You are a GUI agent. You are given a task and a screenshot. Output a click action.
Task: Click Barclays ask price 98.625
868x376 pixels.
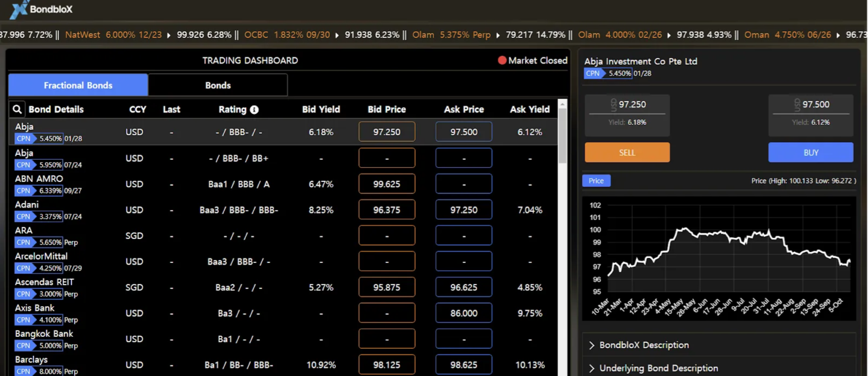pyautogui.click(x=464, y=365)
